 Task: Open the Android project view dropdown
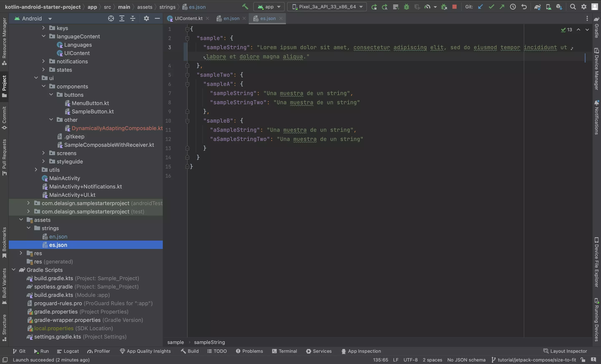pos(33,19)
